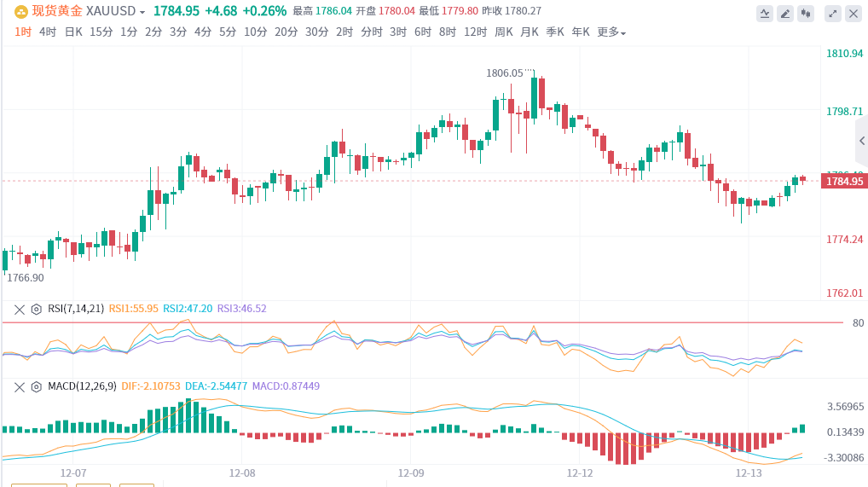868x487 pixels.
Task: Click the RSI(7,14,21) indicator label
Action: (76, 309)
